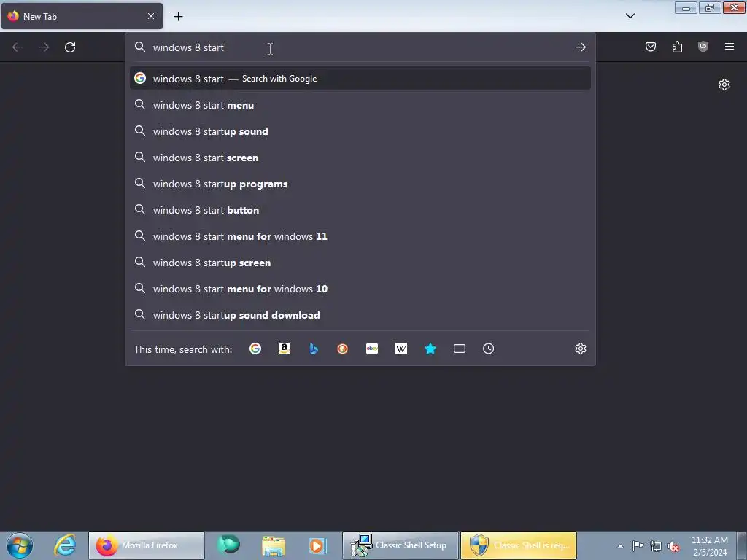Open the Pocket save icon
This screenshot has height=560, width=747.
point(651,47)
